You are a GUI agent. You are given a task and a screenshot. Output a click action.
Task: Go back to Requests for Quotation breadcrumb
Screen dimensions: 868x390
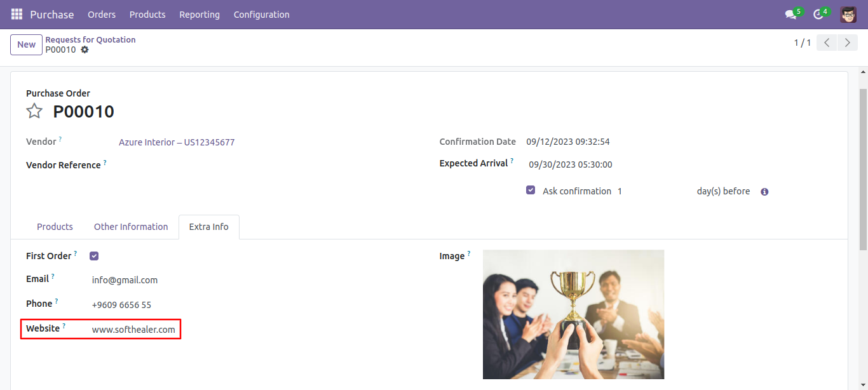tap(90, 39)
